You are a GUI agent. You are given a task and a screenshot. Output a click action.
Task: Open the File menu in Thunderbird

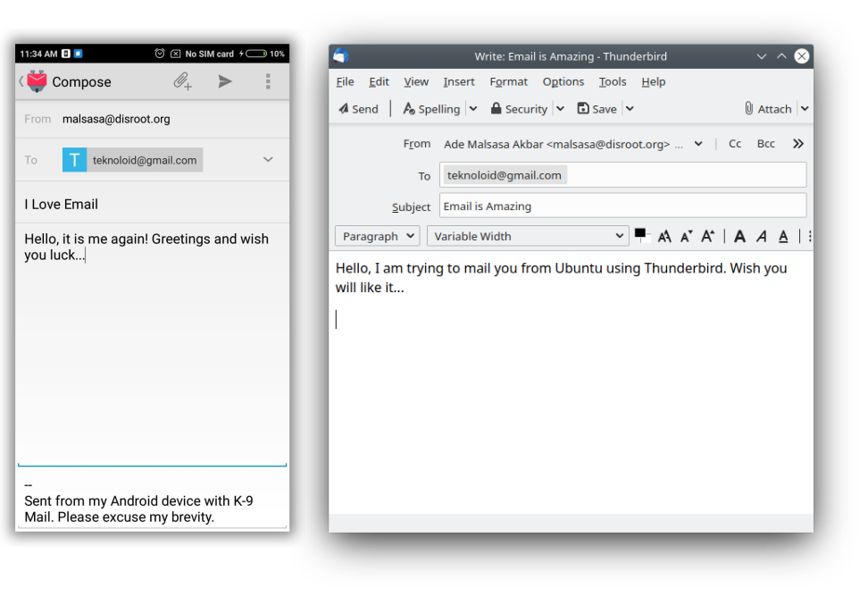(345, 82)
